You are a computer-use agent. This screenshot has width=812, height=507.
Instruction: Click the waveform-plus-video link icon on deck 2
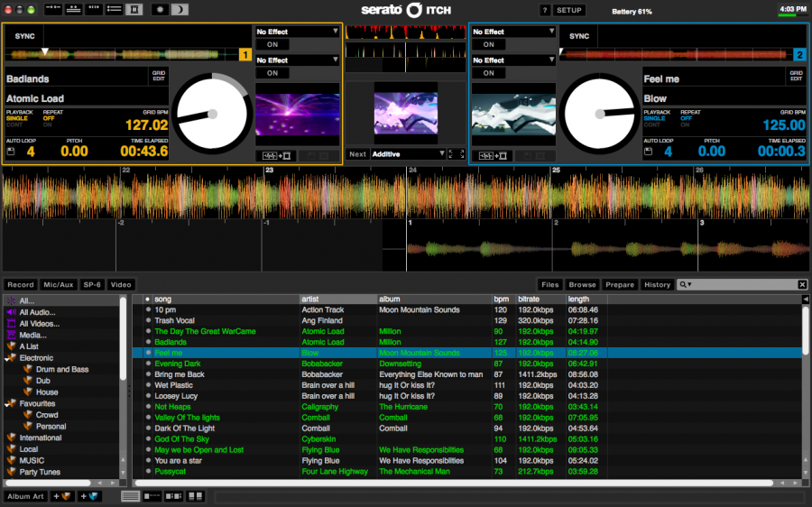(x=492, y=155)
